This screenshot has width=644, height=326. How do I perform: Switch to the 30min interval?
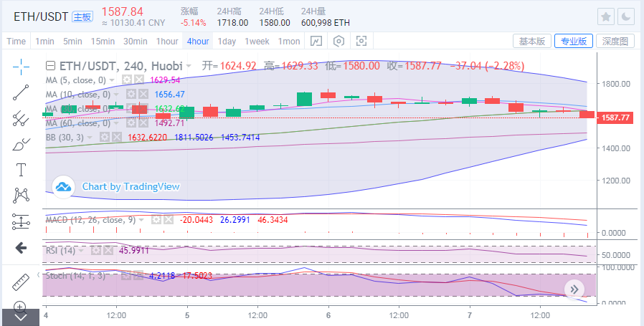pos(135,41)
